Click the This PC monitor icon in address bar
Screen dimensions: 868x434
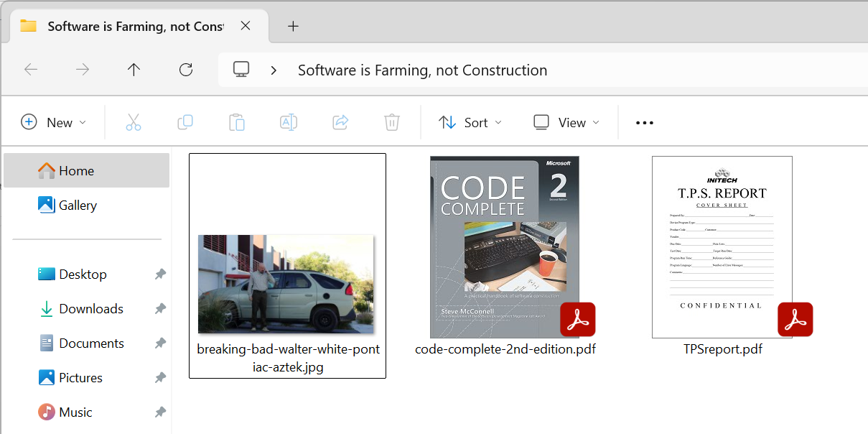pos(241,70)
